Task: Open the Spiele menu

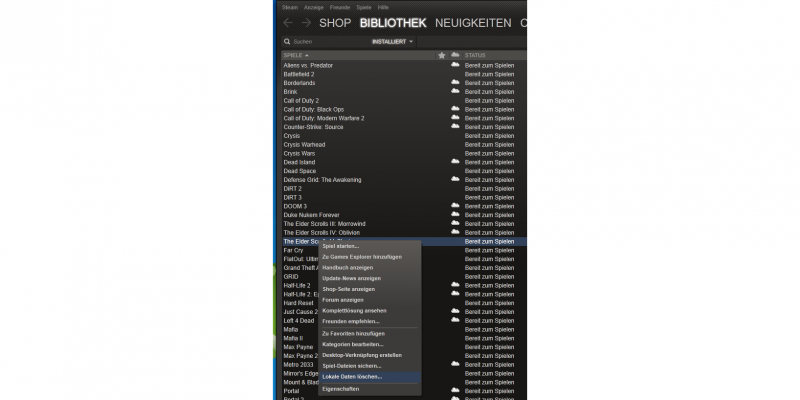Action: click(x=364, y=8)
